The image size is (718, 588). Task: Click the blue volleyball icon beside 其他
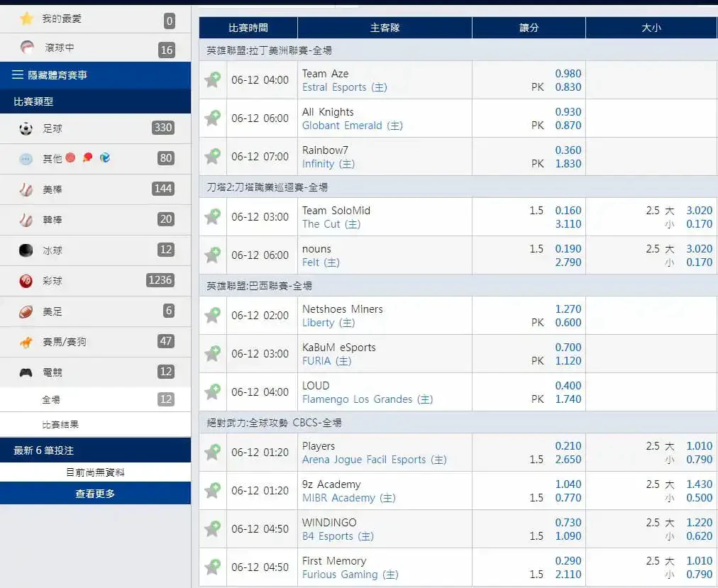[105, 157]
